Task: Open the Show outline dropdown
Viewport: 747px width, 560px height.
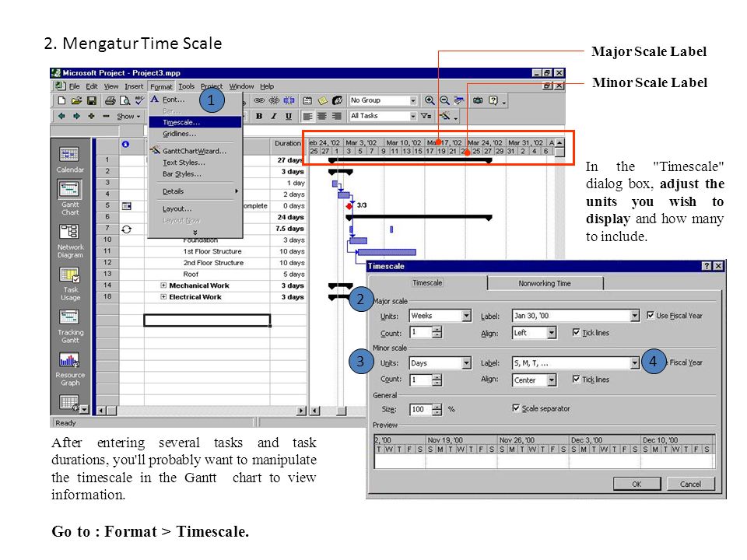Action: (x=128, y=116)
